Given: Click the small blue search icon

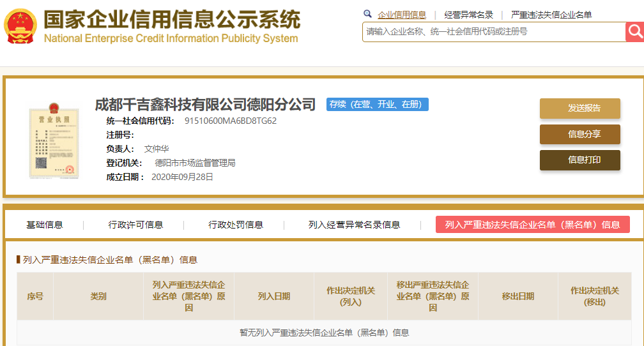Looking at the screenshot, I should point(367,14).
